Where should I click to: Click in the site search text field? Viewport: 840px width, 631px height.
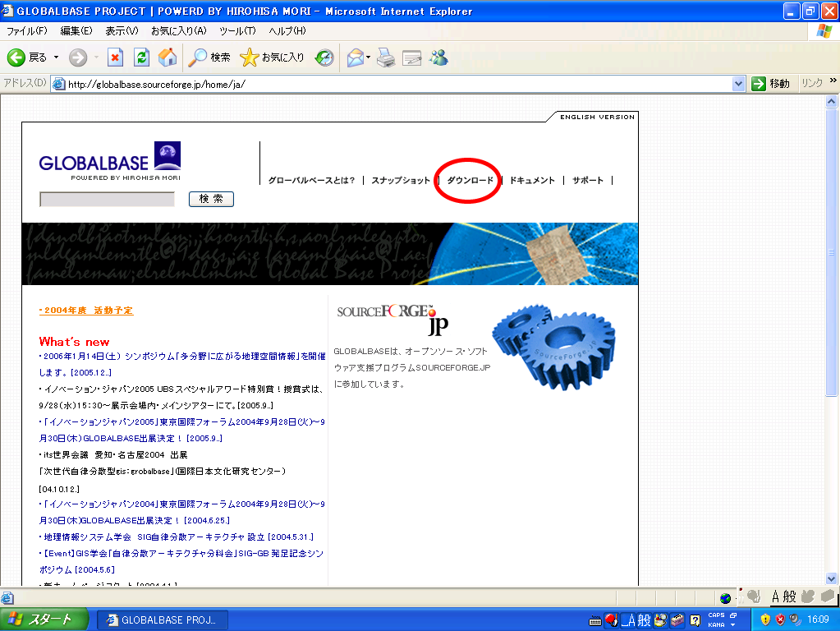coord(107,199)
